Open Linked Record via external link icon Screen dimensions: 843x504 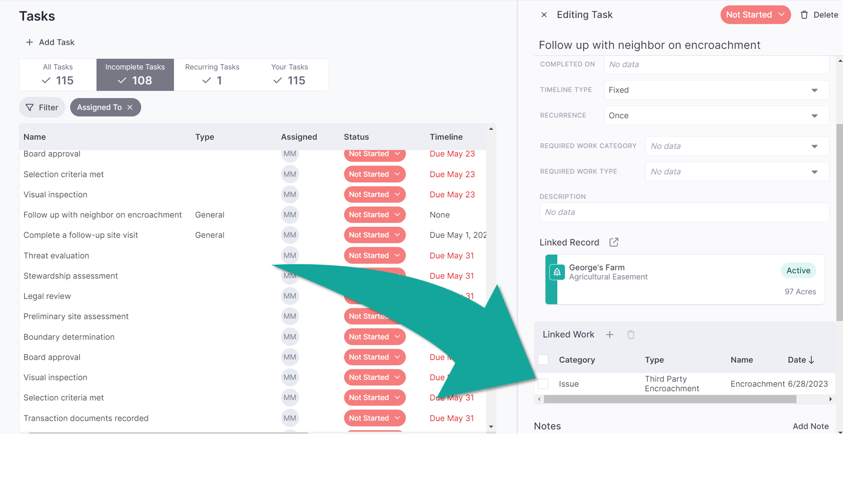(614, 242)
